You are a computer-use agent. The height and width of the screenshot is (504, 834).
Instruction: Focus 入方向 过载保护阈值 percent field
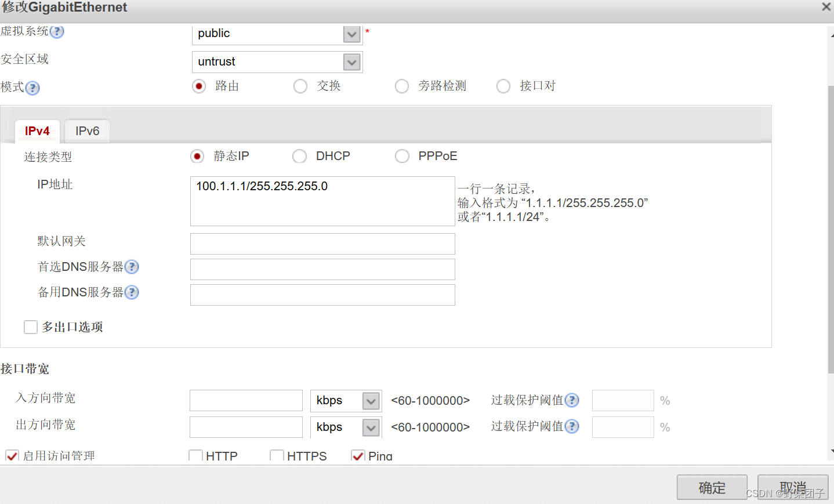tap(623, 400)
